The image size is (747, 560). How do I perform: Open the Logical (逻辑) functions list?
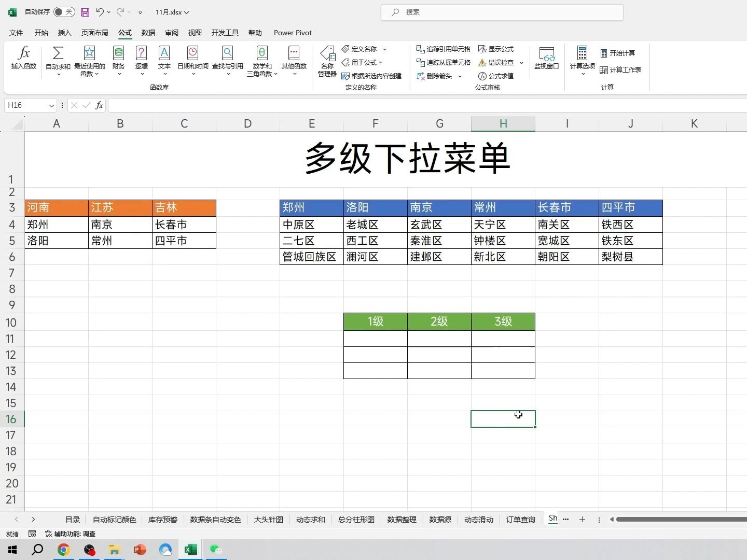click(142, 61)
